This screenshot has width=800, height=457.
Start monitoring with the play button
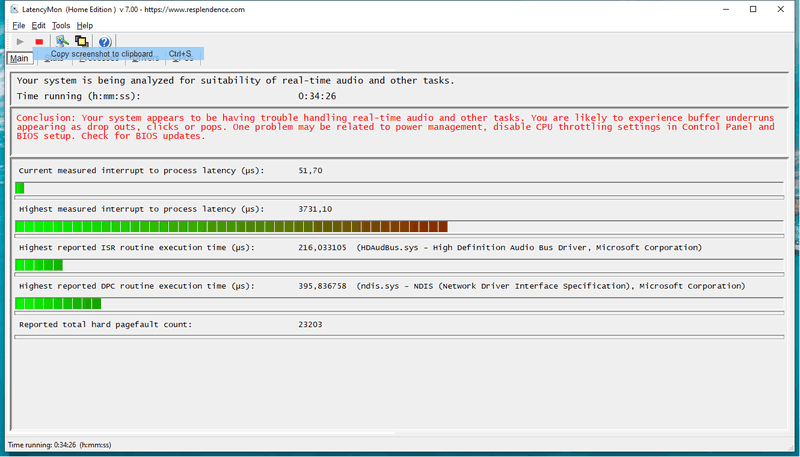pos(20,41)
